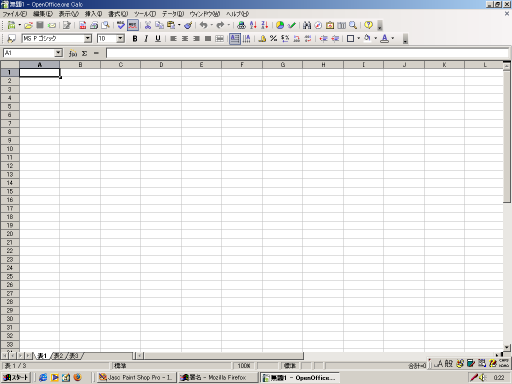This screenshot has height=384, width=512.
Task: Switch to the second sheet tab
Action: [x=59, y=356]
